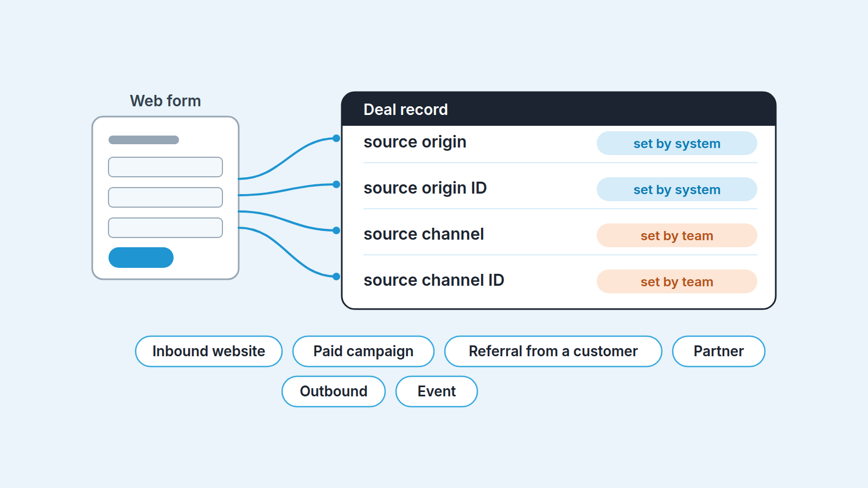Image resolution: width=868 pixels, height=488 pixels.
Task: Click the 'source channel' field label
Action: point(424,234)
